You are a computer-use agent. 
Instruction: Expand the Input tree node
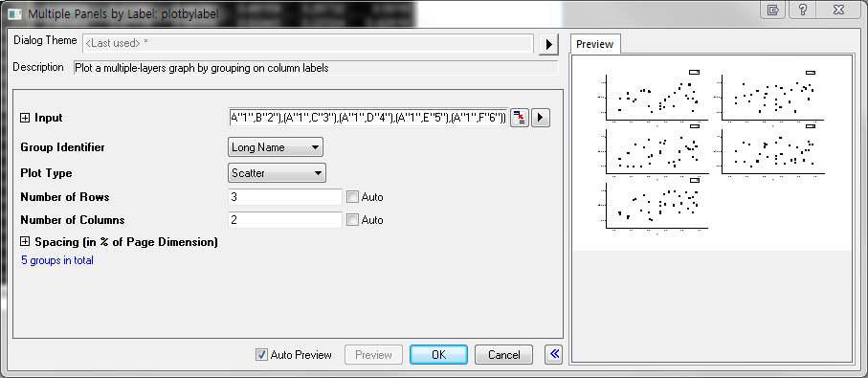pyautogui.click(x=25, y=118)
